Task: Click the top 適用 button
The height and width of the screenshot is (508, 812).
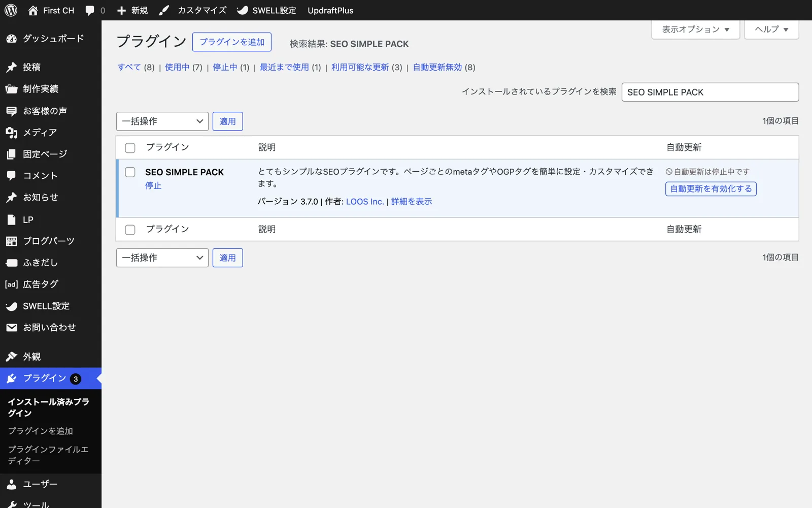Action: [227, 121]
